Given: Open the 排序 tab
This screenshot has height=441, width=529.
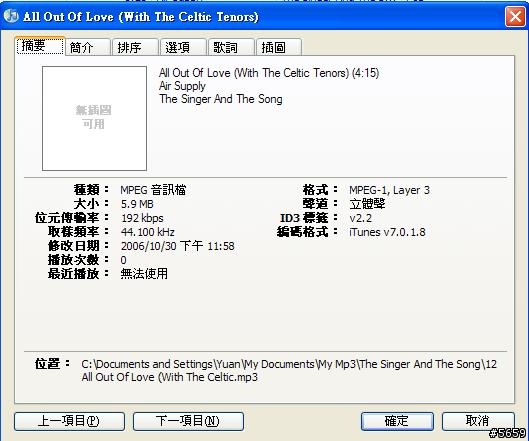Looking at the screenshot, I should click(x=135, y=47).
